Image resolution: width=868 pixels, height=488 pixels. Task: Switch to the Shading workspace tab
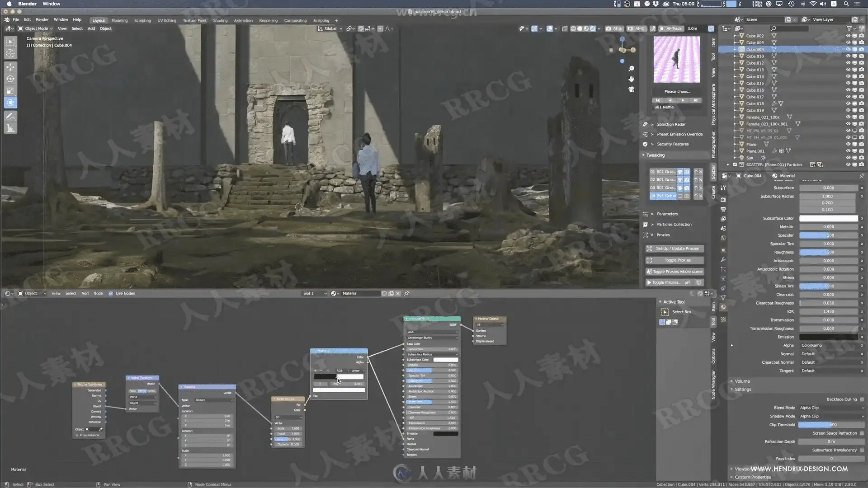pyautogui.click(x=220, y=20)
